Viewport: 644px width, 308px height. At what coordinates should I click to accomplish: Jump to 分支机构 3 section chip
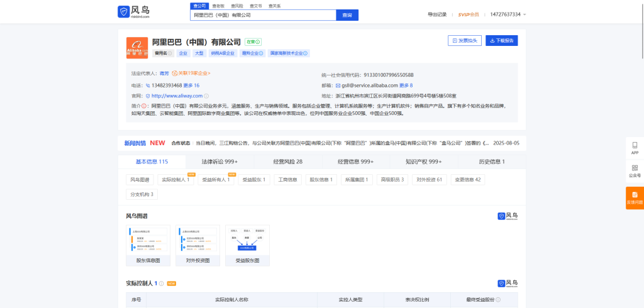142,194
